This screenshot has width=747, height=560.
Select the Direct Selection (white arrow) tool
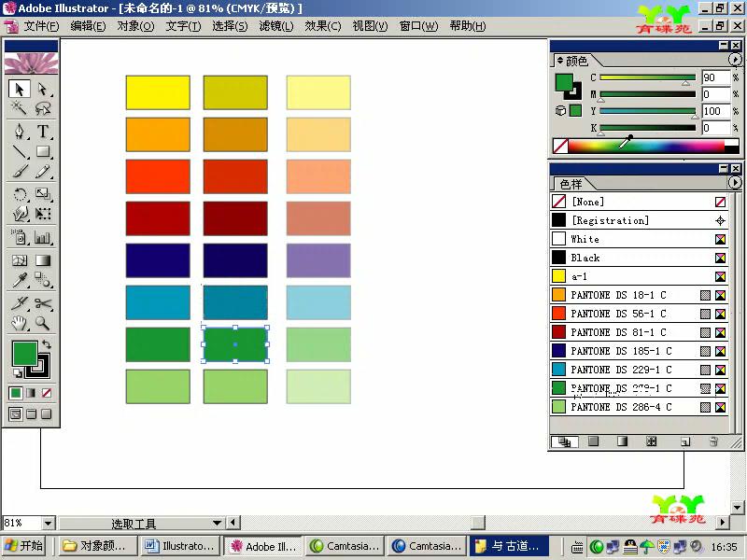[x=42, y=89]
